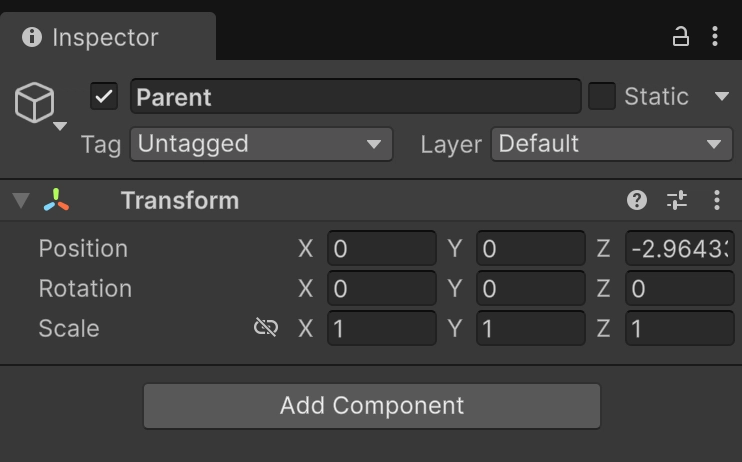Screen dimensions: 742x462
Task: Toggle the Inspector lock icon
Action: (680, 36)
